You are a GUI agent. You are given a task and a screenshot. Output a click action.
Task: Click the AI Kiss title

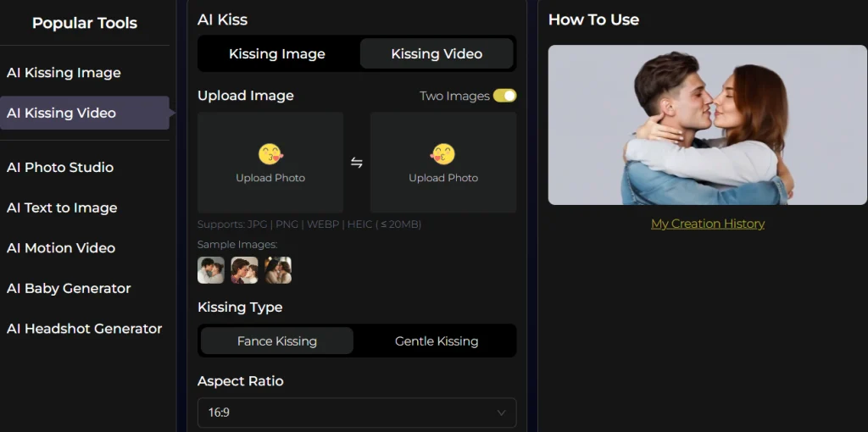tap(223, 19)
